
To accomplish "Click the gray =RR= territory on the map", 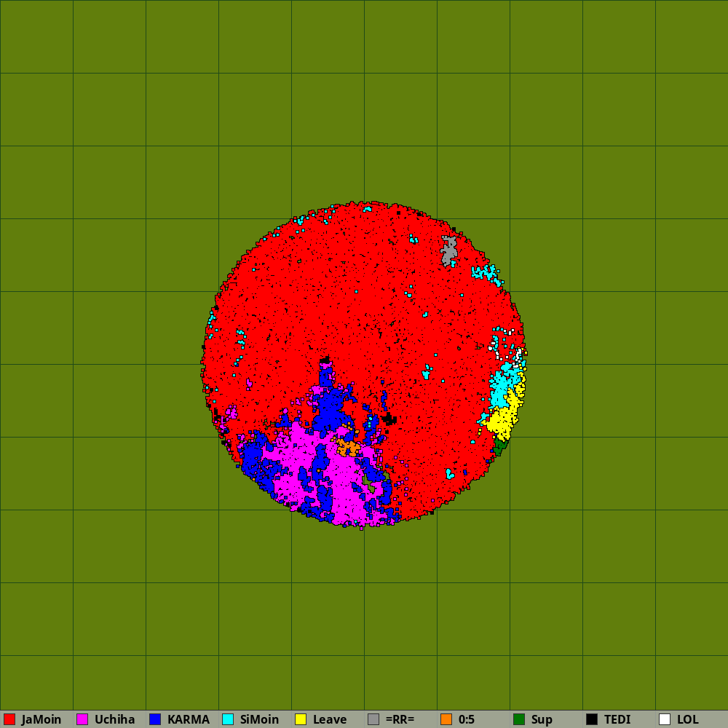I will 449,250.
